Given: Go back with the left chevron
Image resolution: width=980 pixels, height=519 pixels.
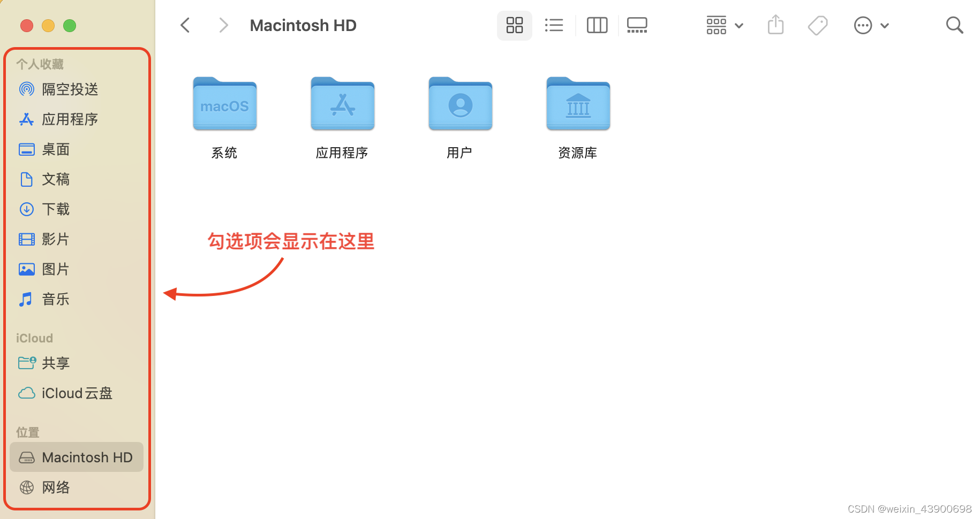Looking at the screenshot, I should pos(185,25).
